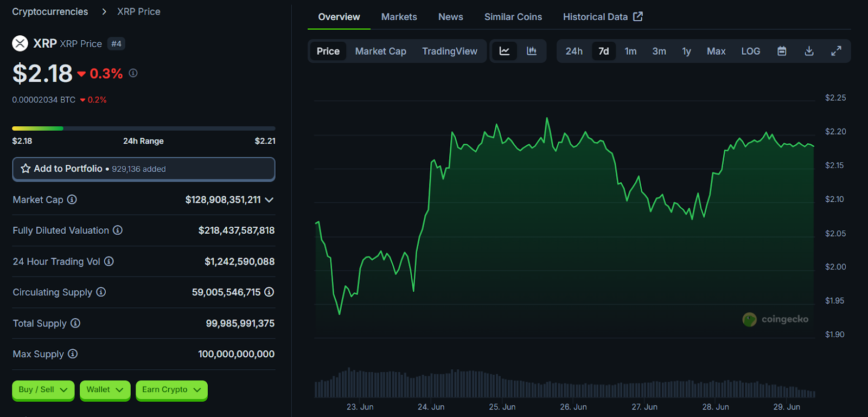Screen dimensions: 868x417
Task: Click the 99,985,991,375 total supply value
Action: pyautogui.click(x=240, y=323)
